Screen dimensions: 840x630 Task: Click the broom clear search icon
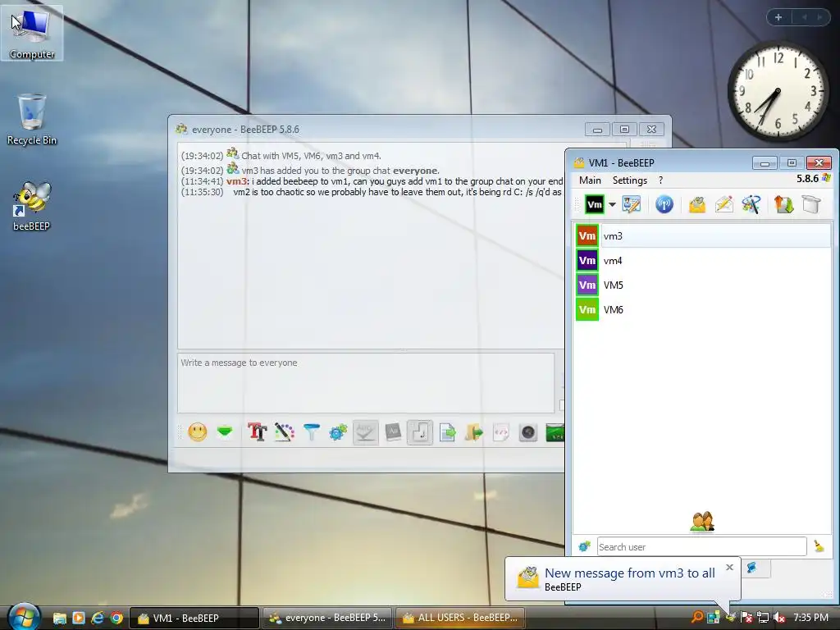click(819, 546)
